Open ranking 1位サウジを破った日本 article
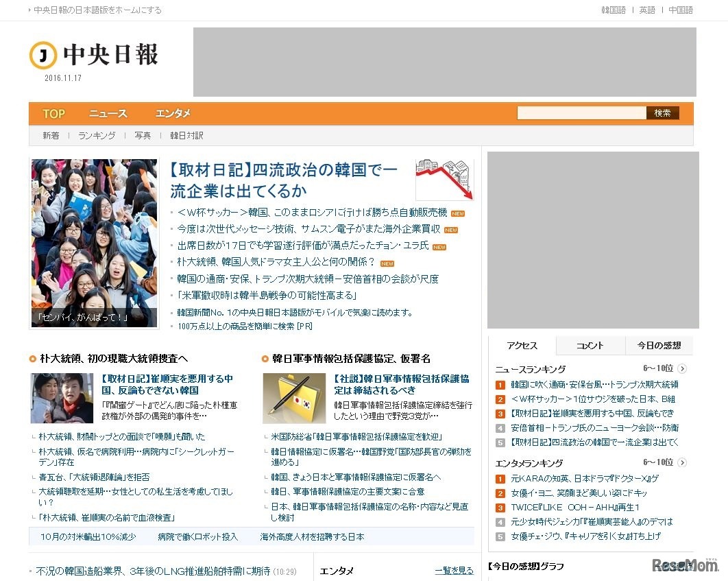 tap(593, 399)
